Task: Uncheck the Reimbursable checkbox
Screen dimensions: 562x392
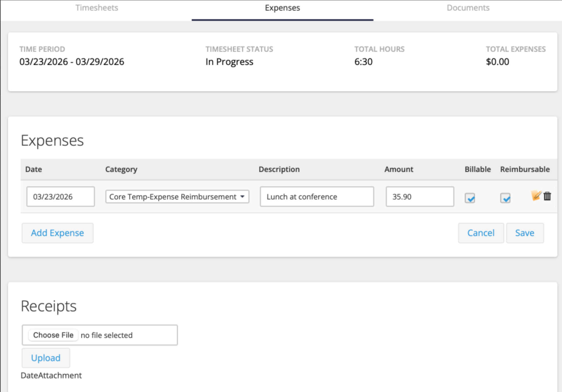Action: [505, 198]
